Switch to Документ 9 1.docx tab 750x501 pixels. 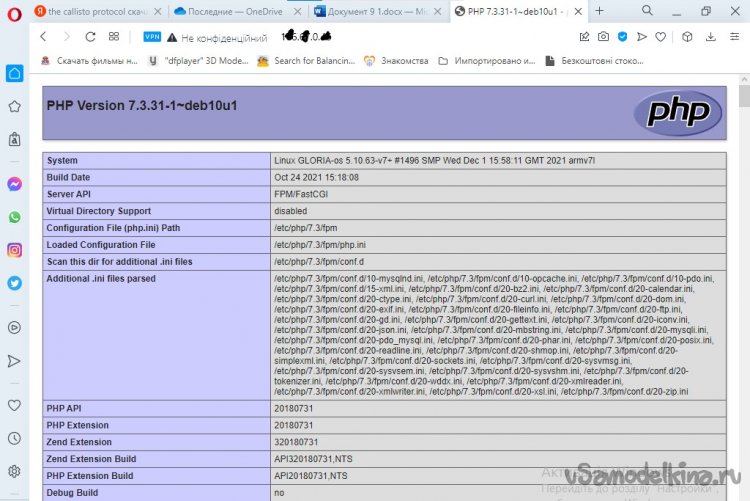(372, 11)
